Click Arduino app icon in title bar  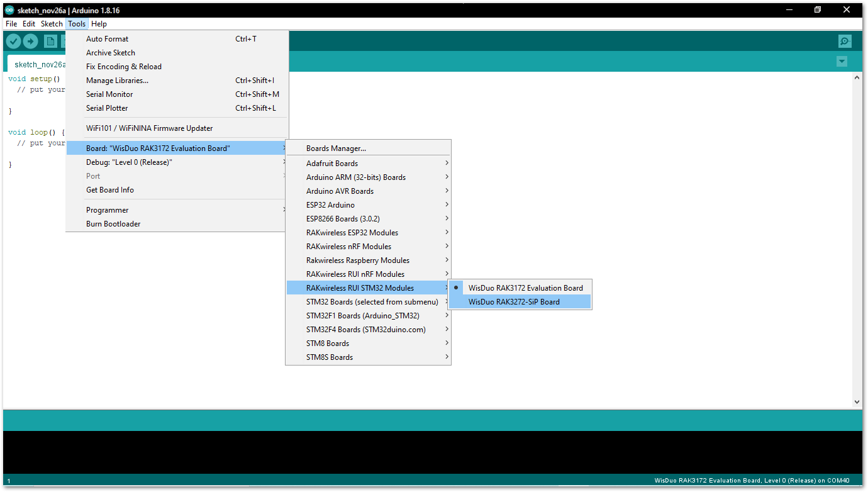[x=9, y=10]
